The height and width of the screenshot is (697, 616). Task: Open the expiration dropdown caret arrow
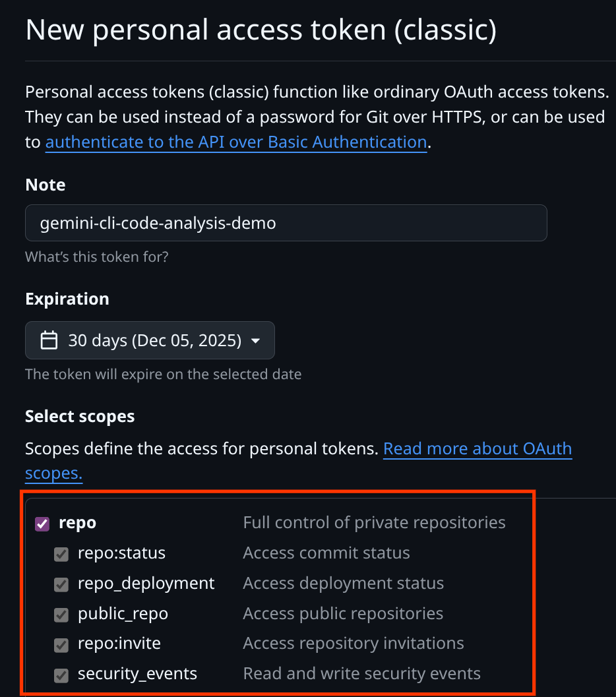point(255,341)
